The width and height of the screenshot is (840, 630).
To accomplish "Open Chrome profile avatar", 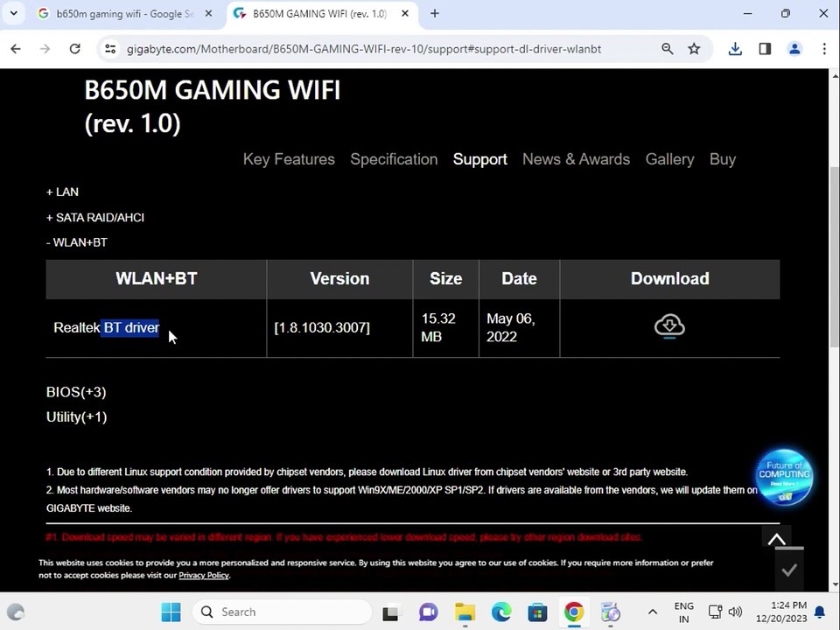I will [x=794, y=49].
